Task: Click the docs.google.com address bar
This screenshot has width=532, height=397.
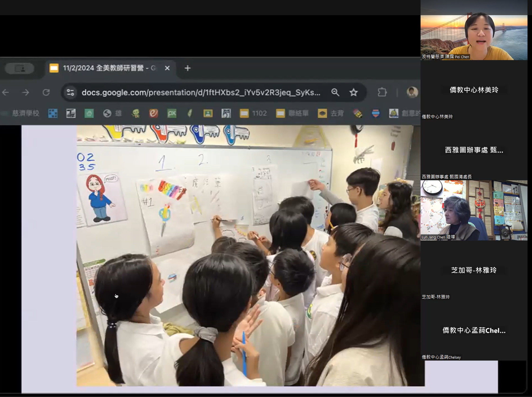Action: pyautogui.click(x=201, y=93)
